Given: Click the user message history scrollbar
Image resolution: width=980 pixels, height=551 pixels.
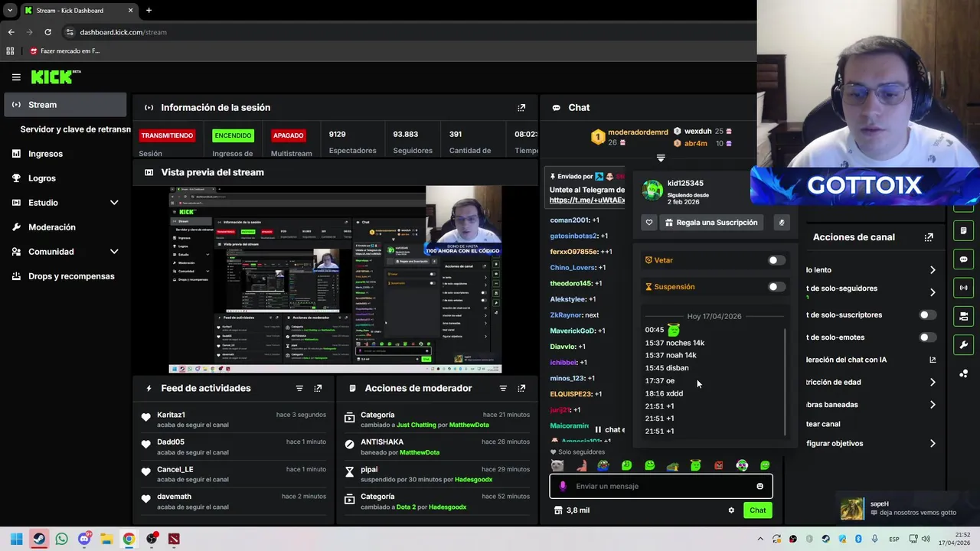Looking at the screenshot, I should tap(785, 383).
